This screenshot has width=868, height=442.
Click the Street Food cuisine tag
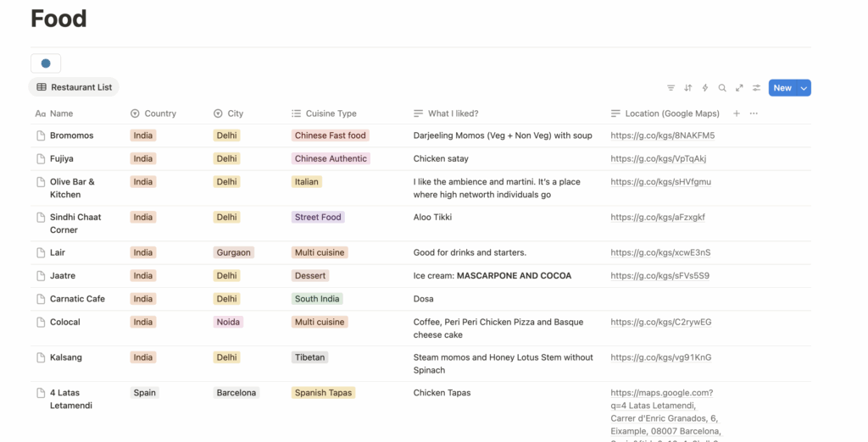(318, 218)
